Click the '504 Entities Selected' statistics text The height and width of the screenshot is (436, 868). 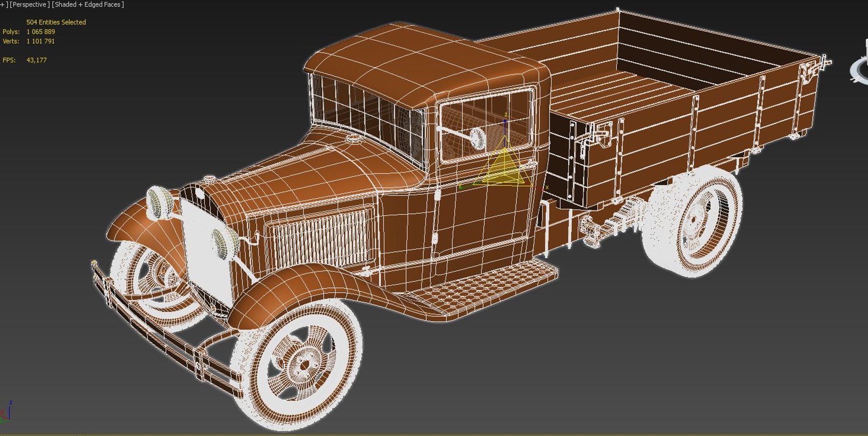56,22
